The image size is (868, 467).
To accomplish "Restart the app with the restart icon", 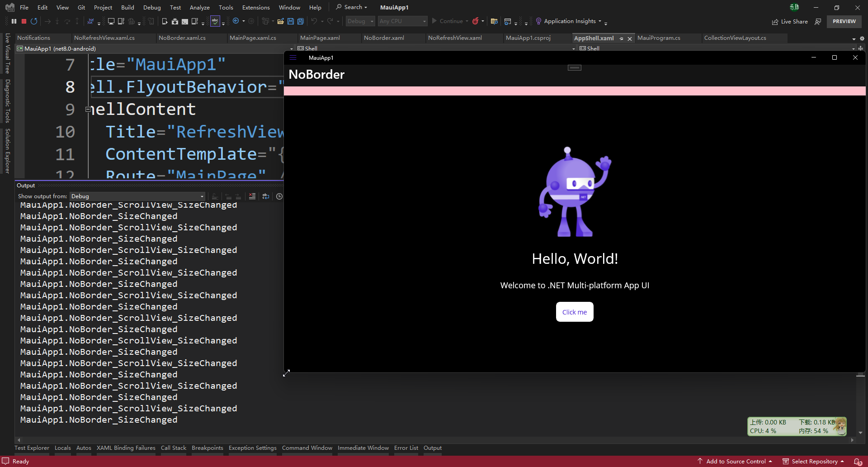I will 34,21.
